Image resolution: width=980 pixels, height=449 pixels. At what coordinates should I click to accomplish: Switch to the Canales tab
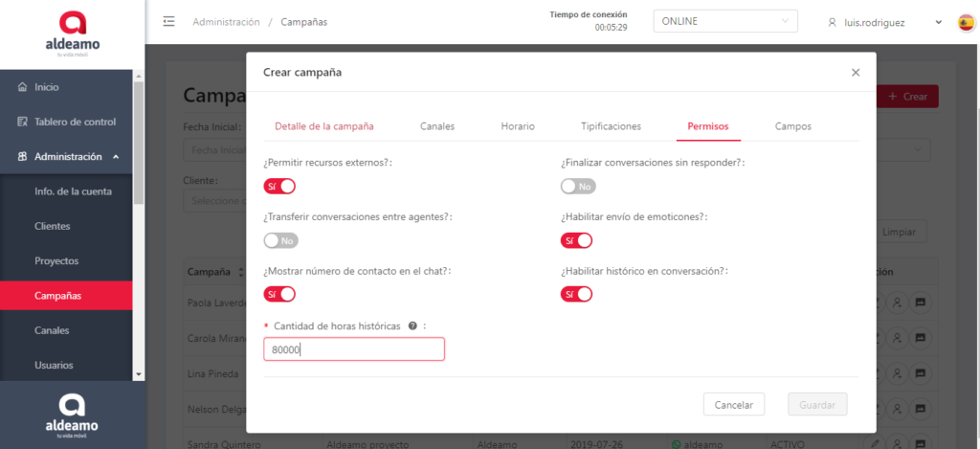437,125
